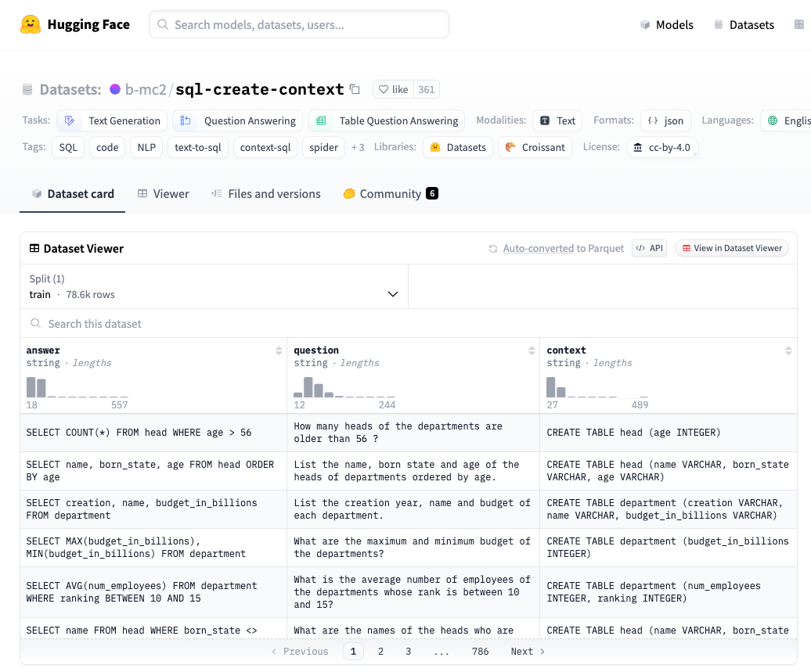
Task: Click the Hugging Face logo emoji
Action: [31, 24]
